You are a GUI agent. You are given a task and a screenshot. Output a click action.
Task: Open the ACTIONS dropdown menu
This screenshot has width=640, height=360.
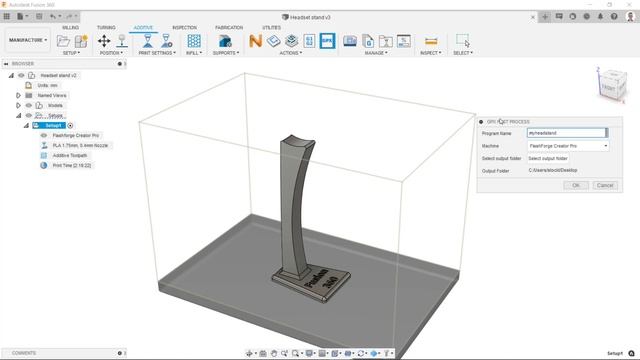point(291,53)
